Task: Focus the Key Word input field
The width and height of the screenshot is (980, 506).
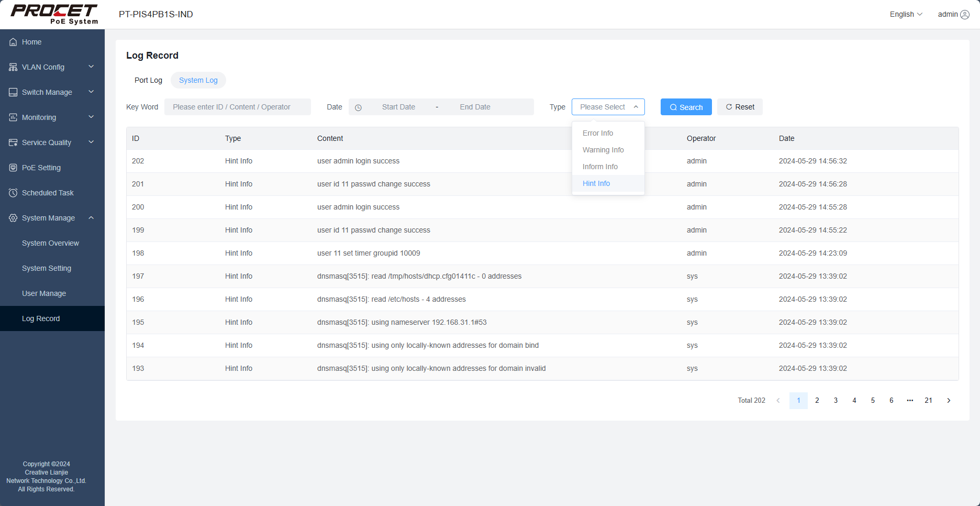Action: click(x=238, y=107)
